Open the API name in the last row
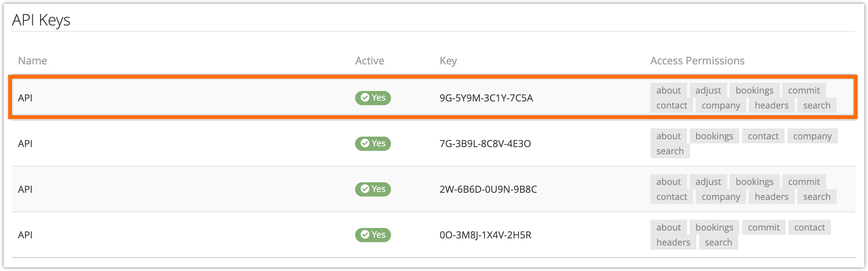The width and height of the screenshot is (868, 271). pyautogui.click(x=25, y=235)
